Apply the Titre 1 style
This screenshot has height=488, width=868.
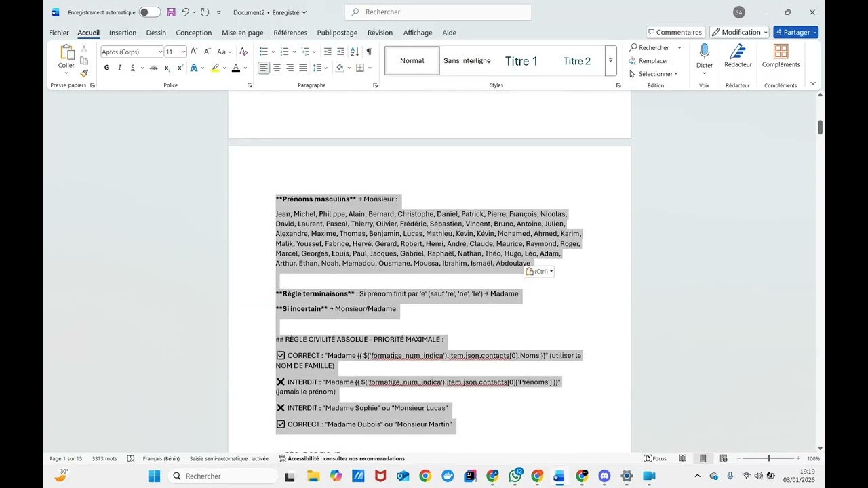[x=521, y=61]
